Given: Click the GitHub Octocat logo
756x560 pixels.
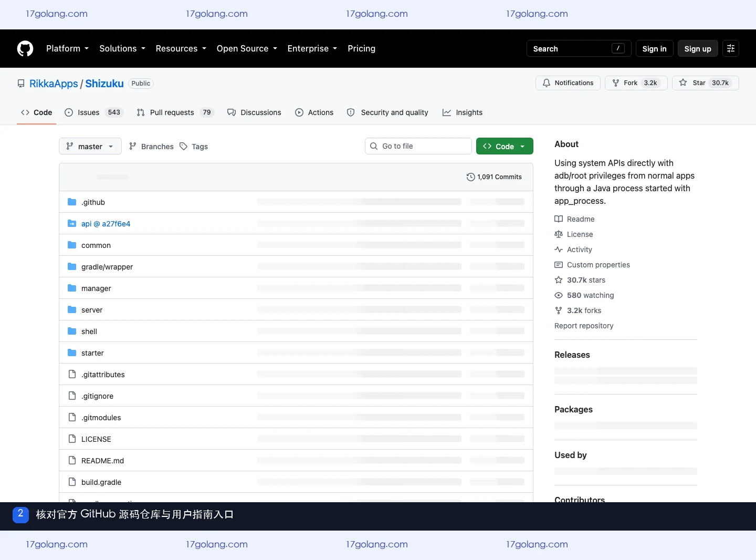Looking at the screenshot, I should tap(25, 48).
